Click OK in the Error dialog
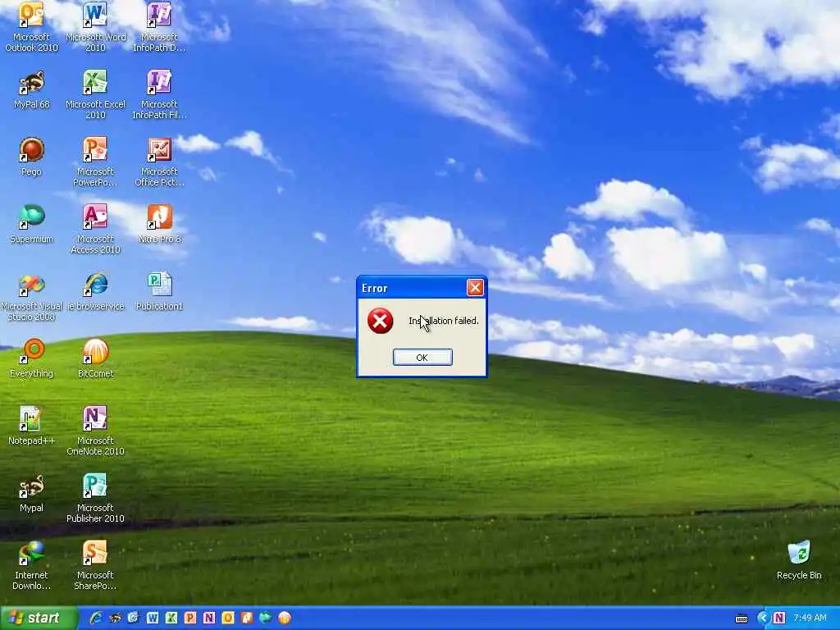This screenshot has width=840, height=630. (x=422, y=358)
